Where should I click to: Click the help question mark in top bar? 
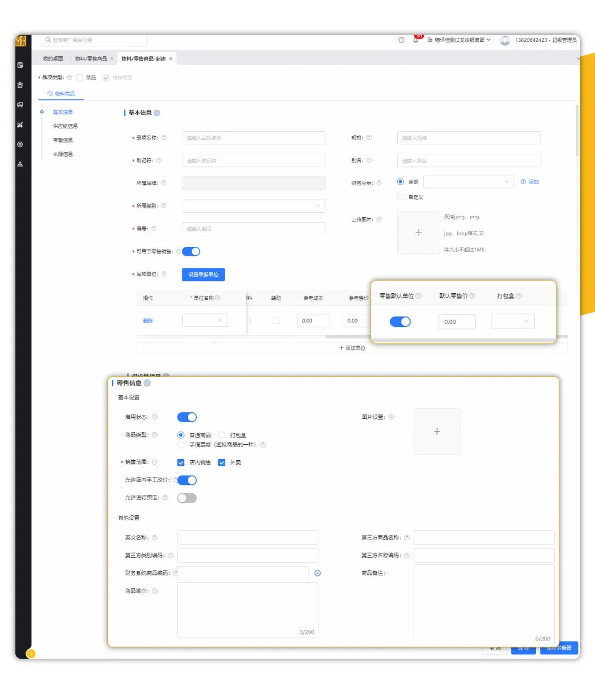[401, 40]
